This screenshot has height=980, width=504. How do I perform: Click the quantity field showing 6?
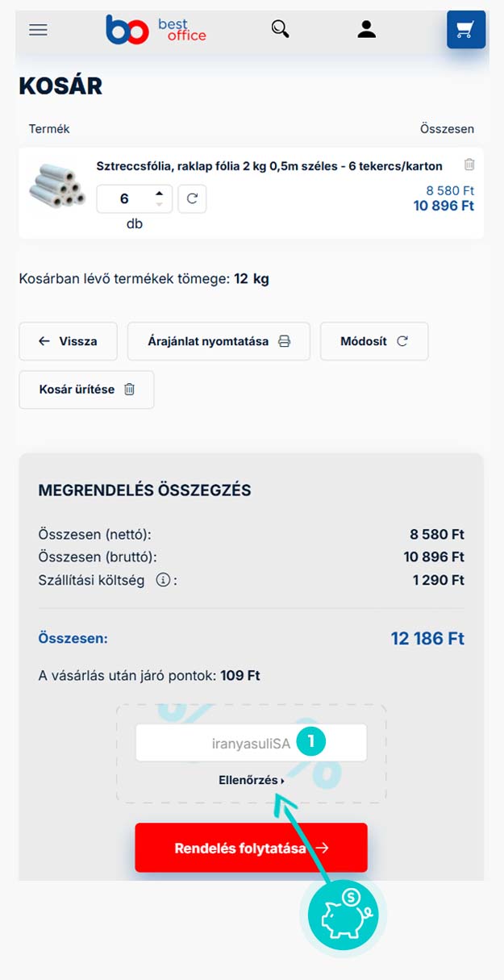click(124, 198)
